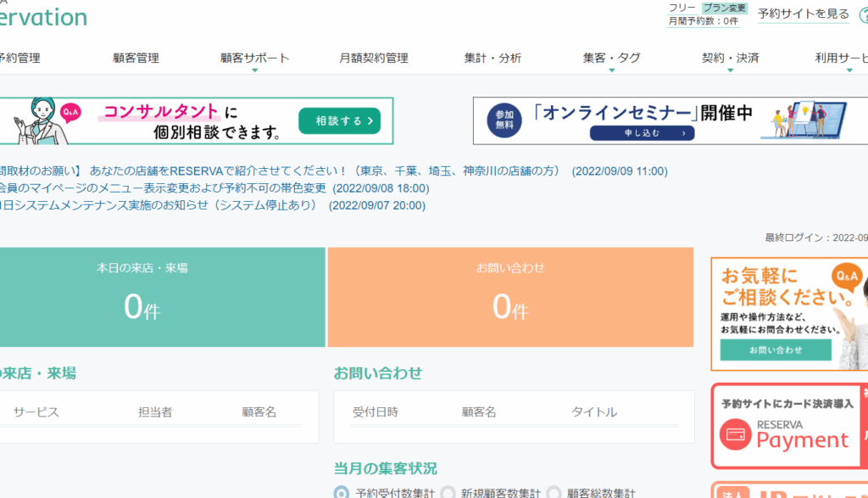Click the Reservation logo at top left
Image resolution: width=868 pixels, height=498 pixels.
click(42, 17)
